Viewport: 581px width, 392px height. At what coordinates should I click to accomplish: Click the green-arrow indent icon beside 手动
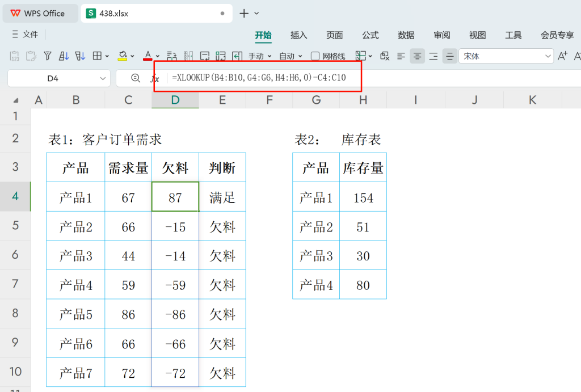point(237,56)
